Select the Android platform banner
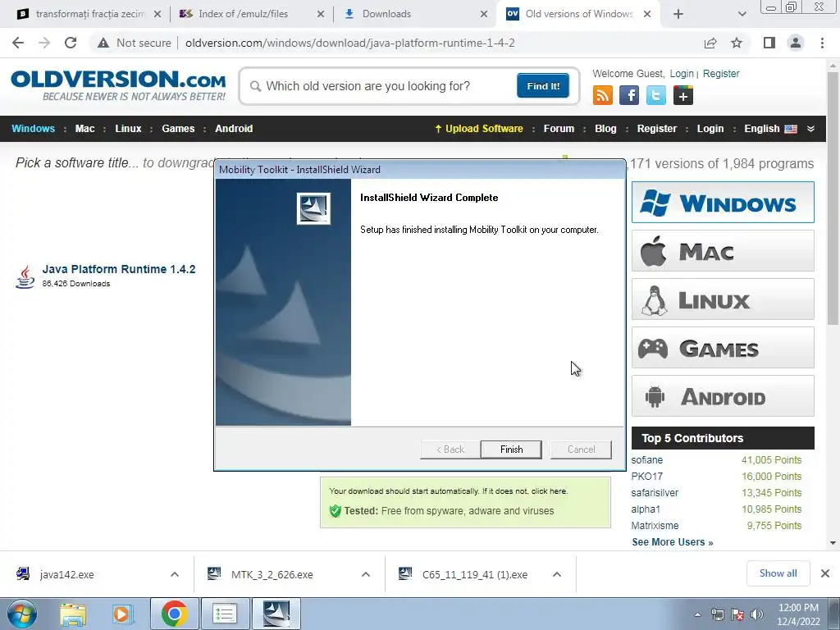 (723, 396)
